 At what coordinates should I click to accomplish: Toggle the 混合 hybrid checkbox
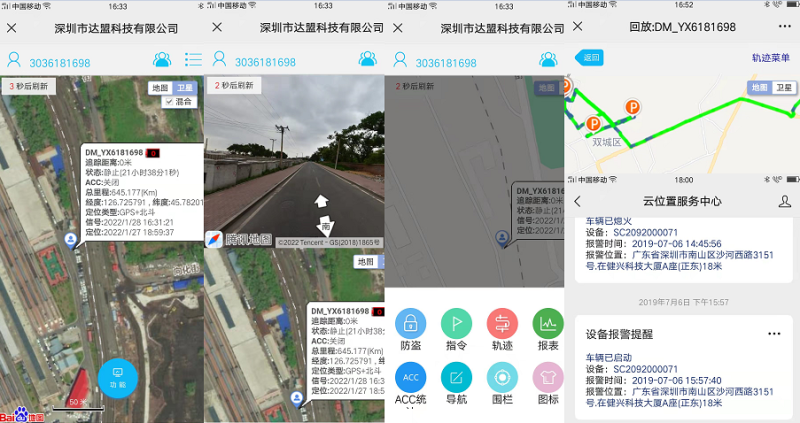[169, 102]
